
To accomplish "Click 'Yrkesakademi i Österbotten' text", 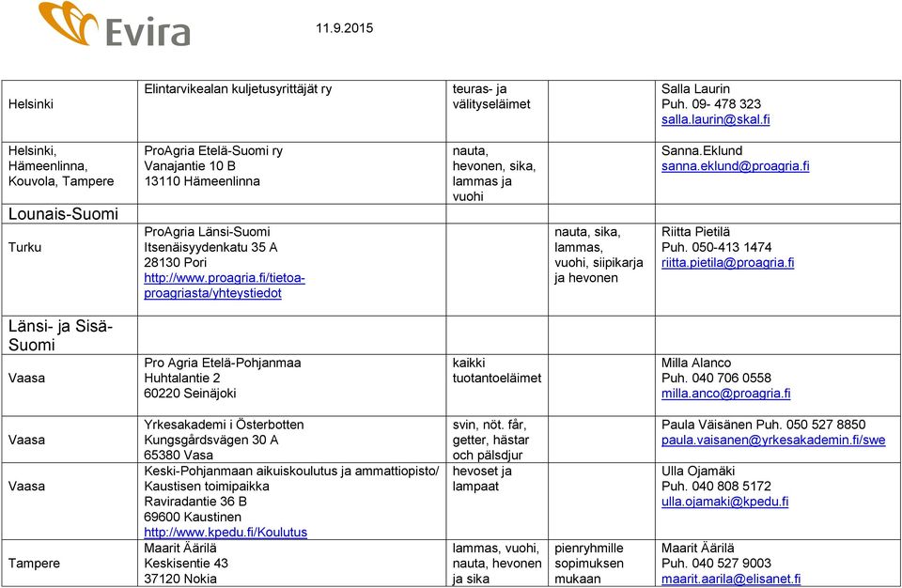I will (x=224, y=425).
